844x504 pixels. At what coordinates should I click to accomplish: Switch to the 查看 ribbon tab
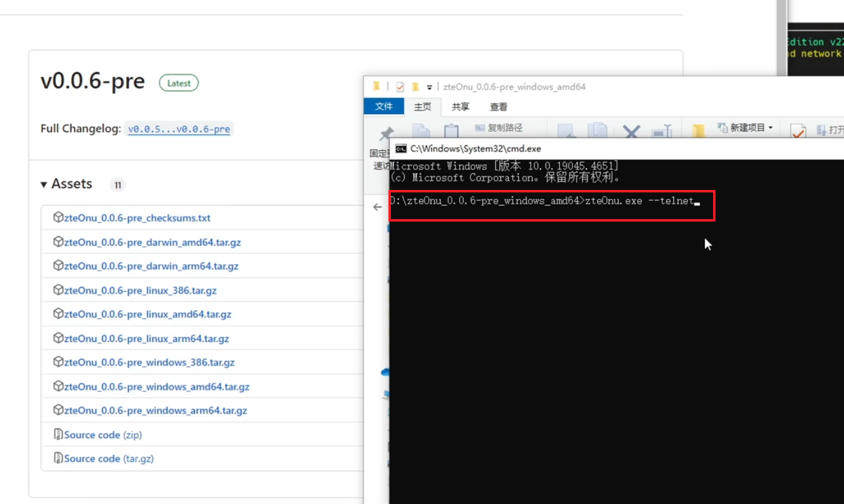(x=499, y=107)
